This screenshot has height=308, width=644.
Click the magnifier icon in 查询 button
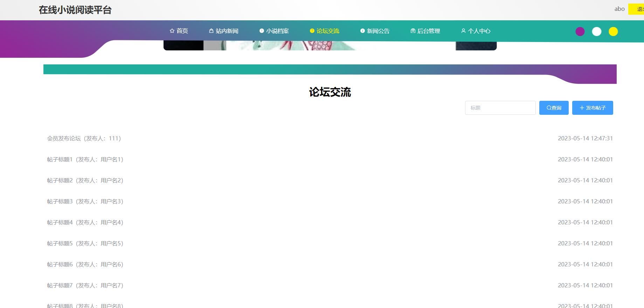pos(549,108)
